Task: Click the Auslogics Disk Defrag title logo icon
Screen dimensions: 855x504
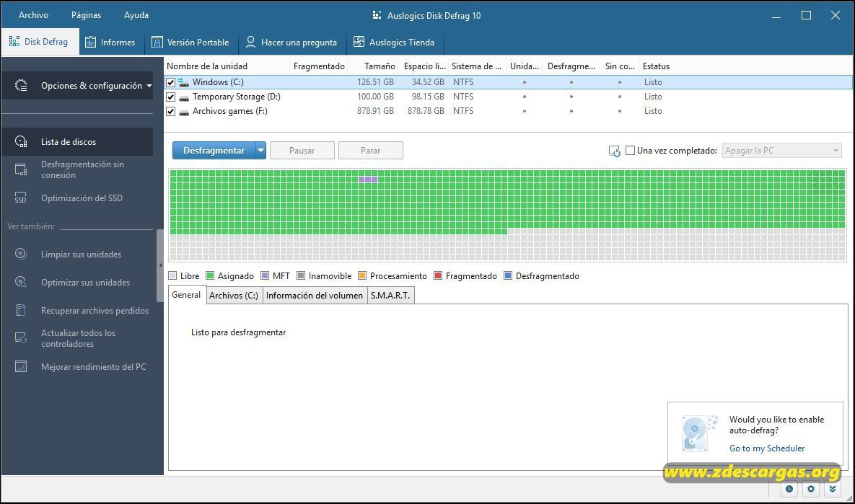Action: [x=377, y=15]
